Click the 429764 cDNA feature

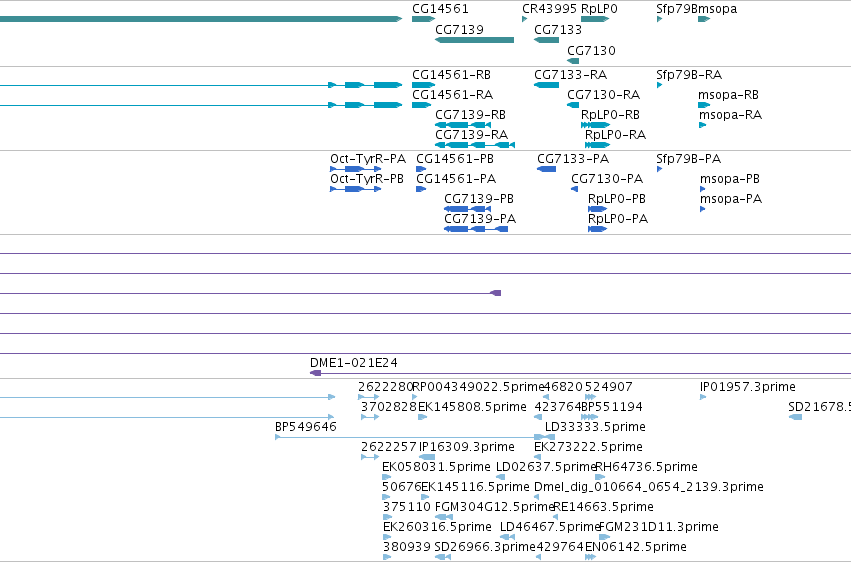pyautogui.click(x=538, y=557)
